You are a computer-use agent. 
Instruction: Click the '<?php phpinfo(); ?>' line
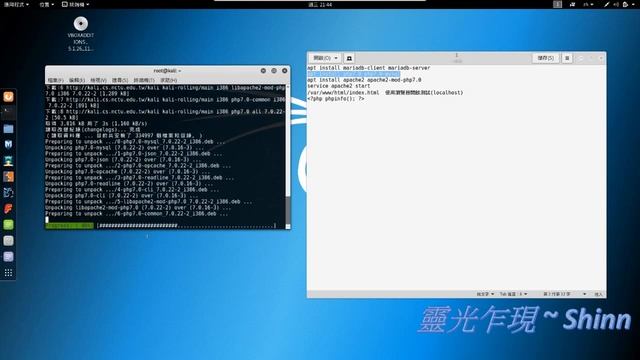[335, 99]
